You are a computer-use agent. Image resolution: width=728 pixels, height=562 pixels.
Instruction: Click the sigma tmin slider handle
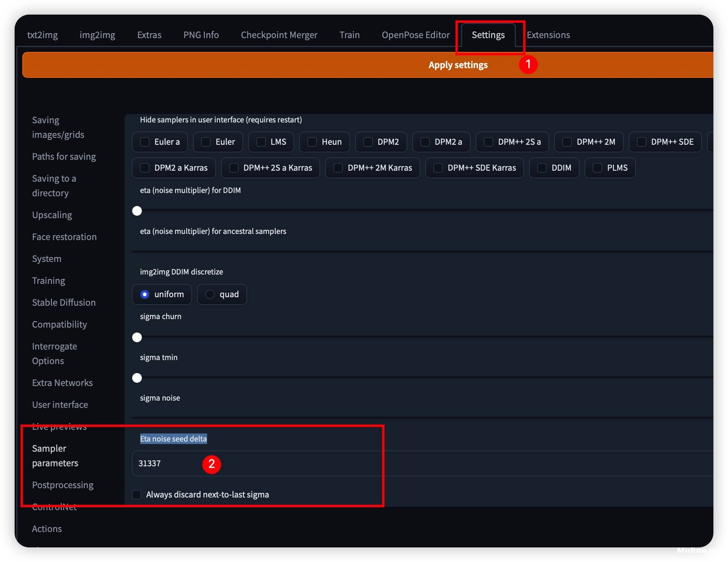[x=137, y=378]
